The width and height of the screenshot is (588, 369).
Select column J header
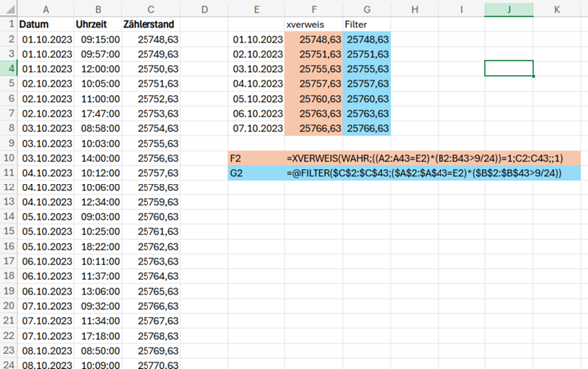pos(509,9)
